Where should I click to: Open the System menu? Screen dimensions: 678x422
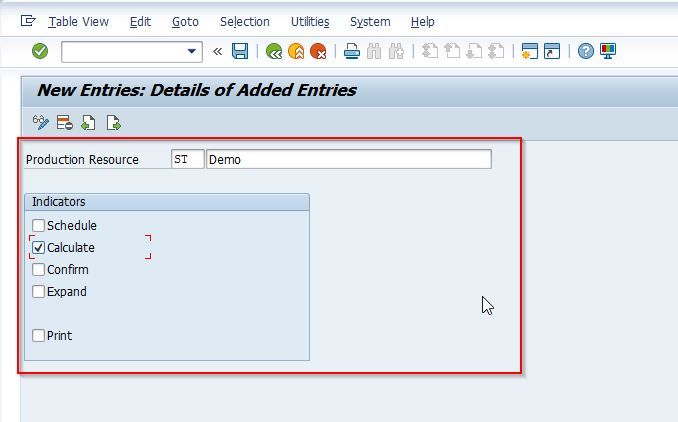click(370, 22)
